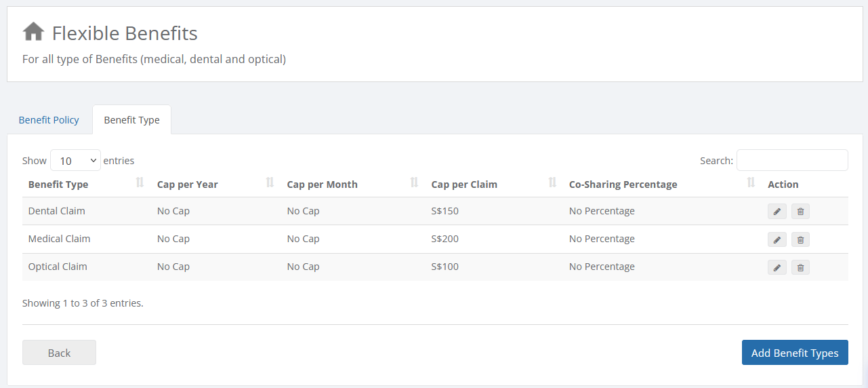Sort by Benefit Type column arrows
Image resolution: width=868 pixels, height=388 pixels.
point(140,182)
